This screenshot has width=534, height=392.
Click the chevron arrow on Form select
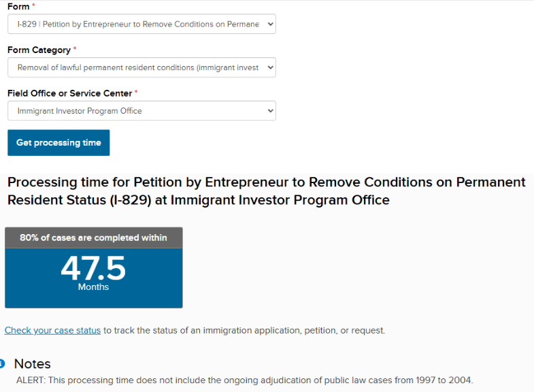coord(270,24)
